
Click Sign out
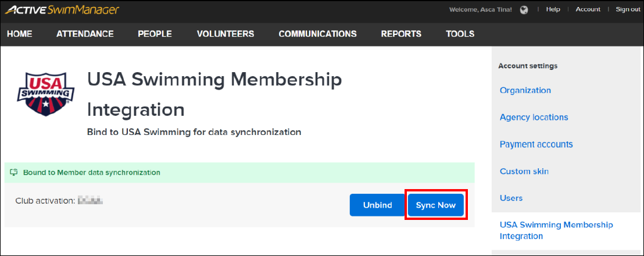(x=628, y=9)
